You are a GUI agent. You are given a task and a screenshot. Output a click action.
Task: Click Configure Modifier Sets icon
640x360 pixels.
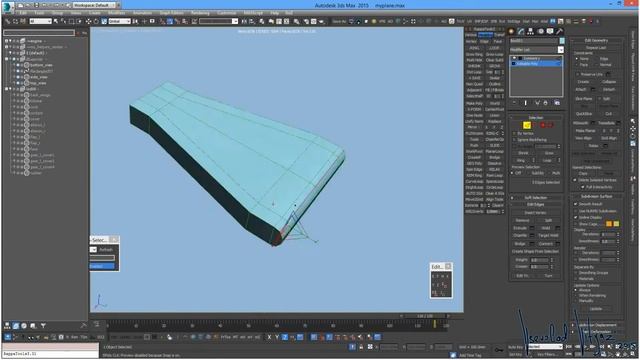click(557, 103)
